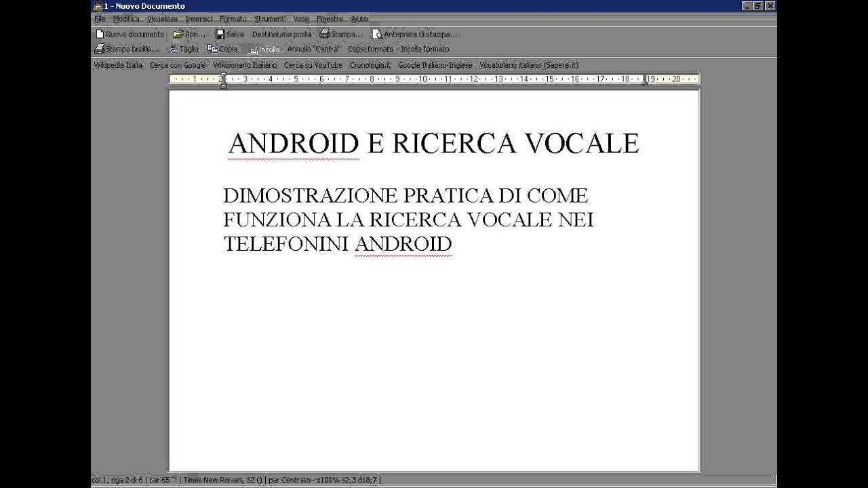The height and width of the screenshot is (488, 868).
Task: Select the left indent marker on ruler
Action: [223, 83]
